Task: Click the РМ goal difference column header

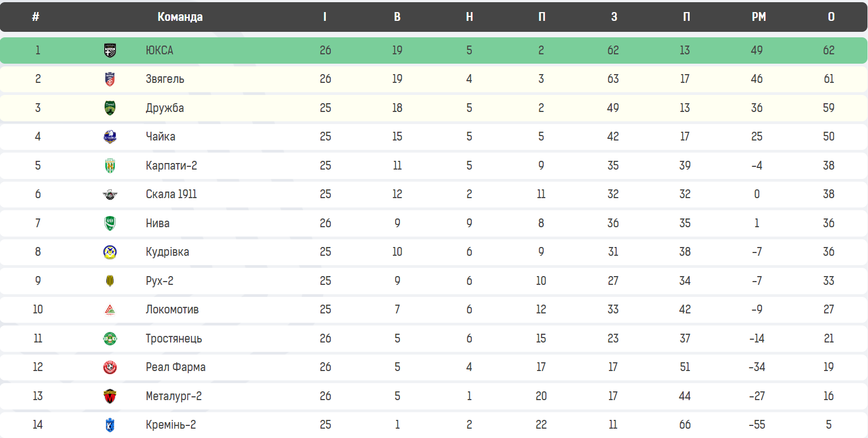Action: click(x=759, y=17)
